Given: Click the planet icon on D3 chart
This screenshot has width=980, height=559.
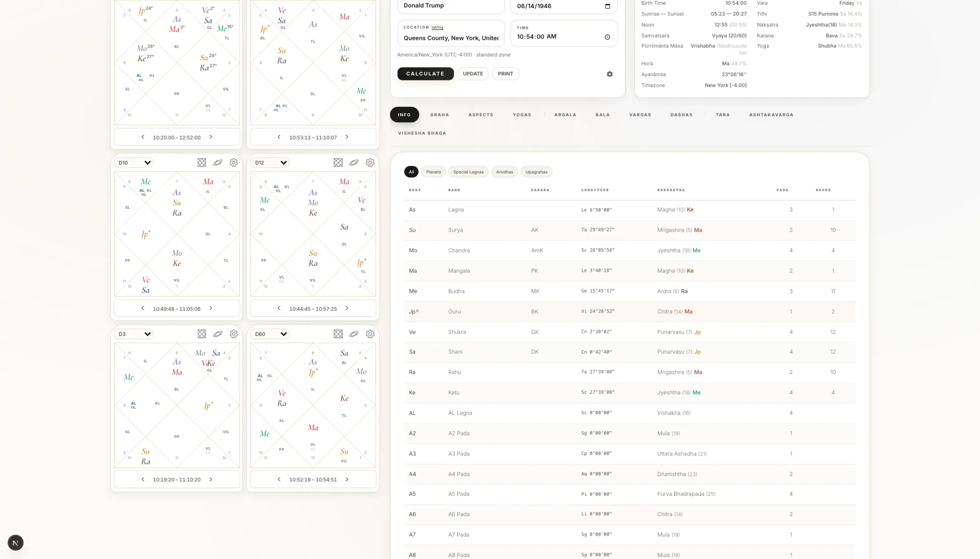Looking at the screenshot, I should pos(218,334).
